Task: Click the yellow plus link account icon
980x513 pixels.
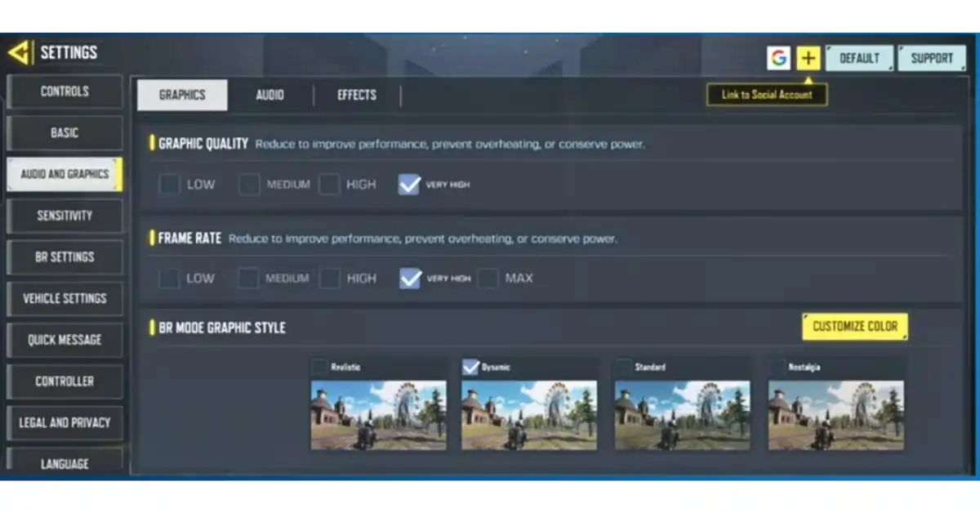Action: click(808, 58)
